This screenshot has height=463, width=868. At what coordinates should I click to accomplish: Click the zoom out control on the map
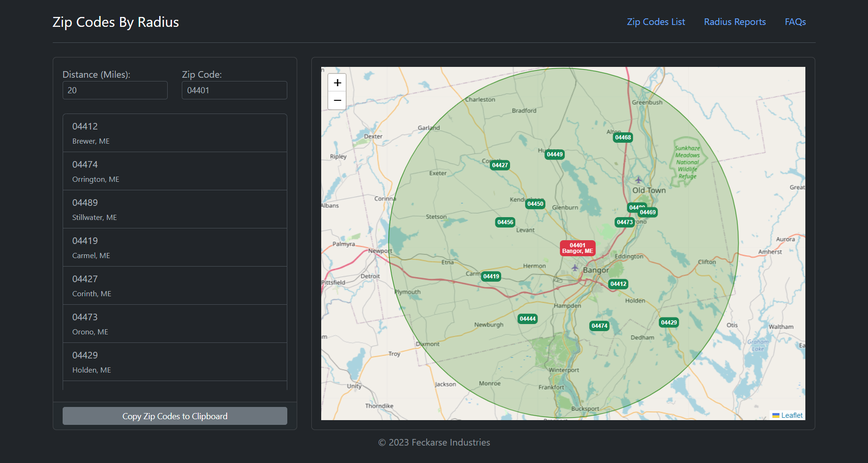coord(337,100)
